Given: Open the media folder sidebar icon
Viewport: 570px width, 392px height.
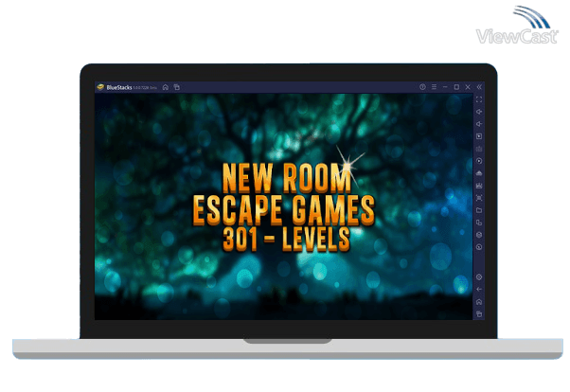Looking at the screenshot, I should click(x=479, y=210).
